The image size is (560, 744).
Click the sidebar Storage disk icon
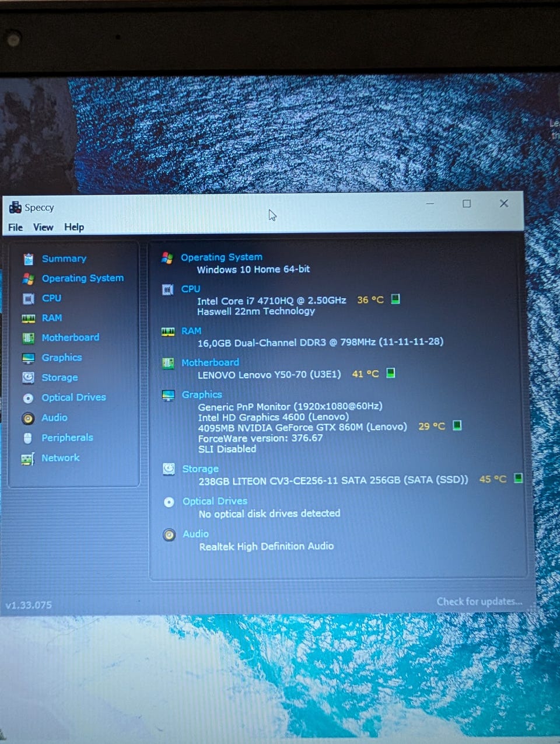pos(28,378)
